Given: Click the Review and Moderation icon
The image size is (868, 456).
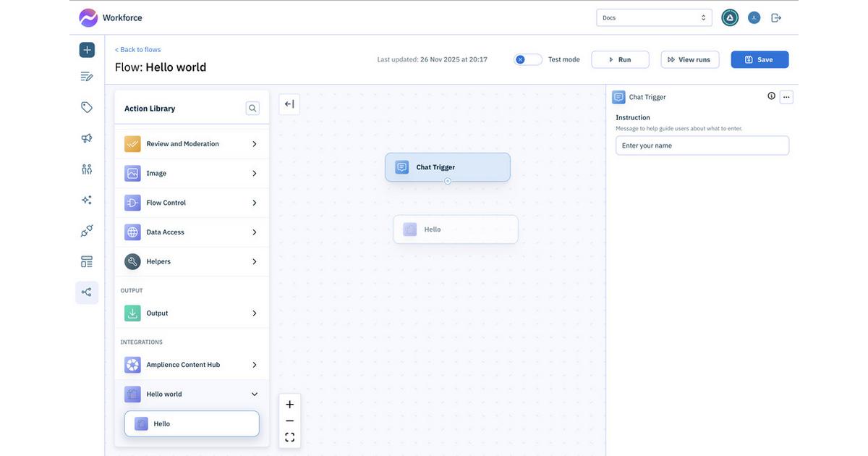Looking at the screenshot, I should tap(132, 144).
